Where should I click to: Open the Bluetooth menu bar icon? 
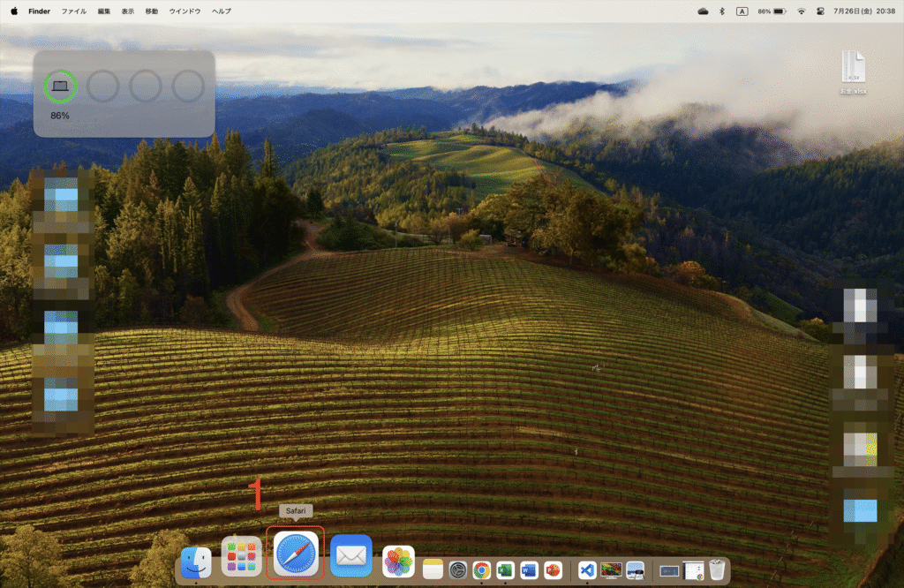(722, 11)
